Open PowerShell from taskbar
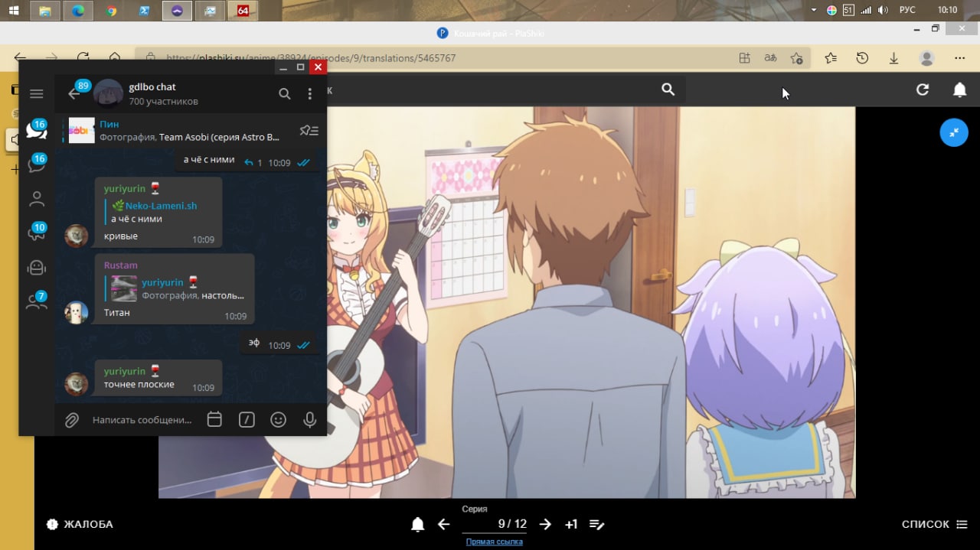This screenshot has width=980, height=550. (x=144, y=11)
